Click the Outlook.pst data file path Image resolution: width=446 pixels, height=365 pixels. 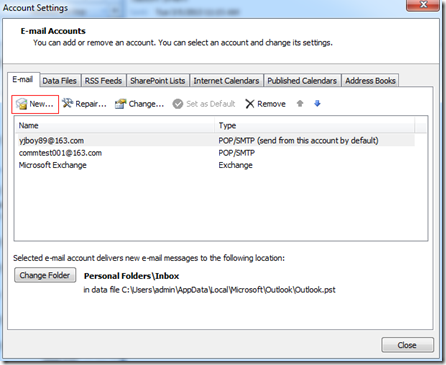click(x=209, y=290)
